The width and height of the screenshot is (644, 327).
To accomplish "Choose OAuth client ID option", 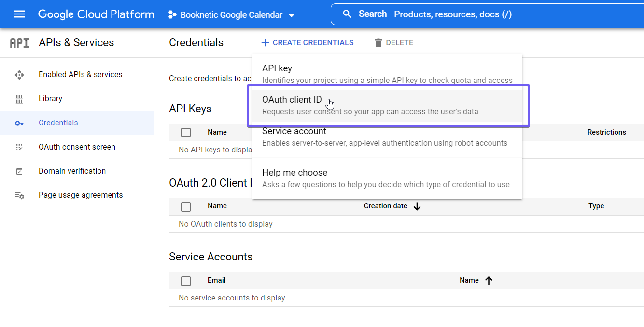I will 387,106.
